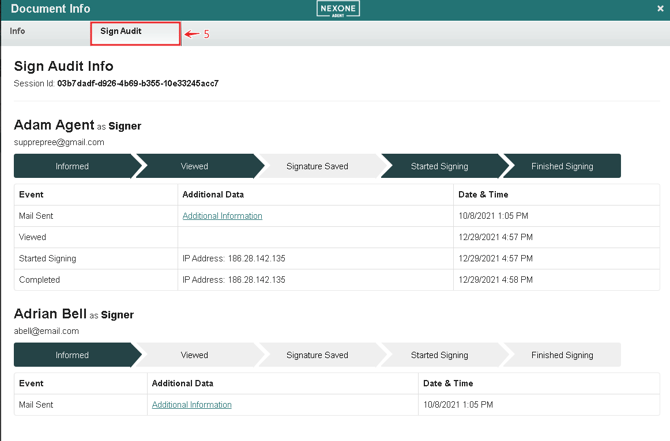
Task: Select Adam Agent's Signature Saved step
Action: [x=317, y=166]
